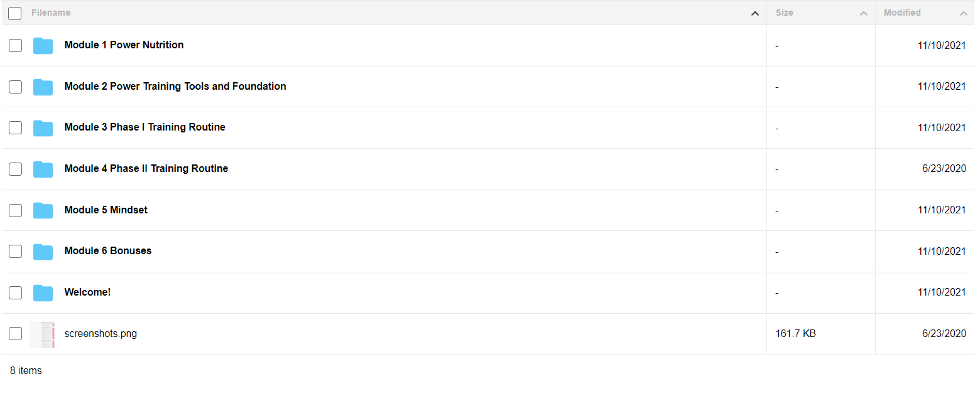Open the screenshots.png thumbnail preview

point(43,334)
